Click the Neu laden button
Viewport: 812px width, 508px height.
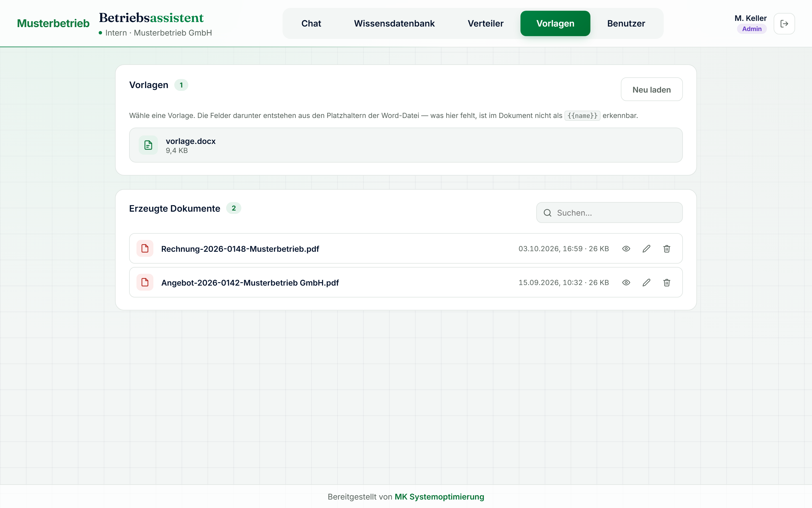[x=652, y=89]
